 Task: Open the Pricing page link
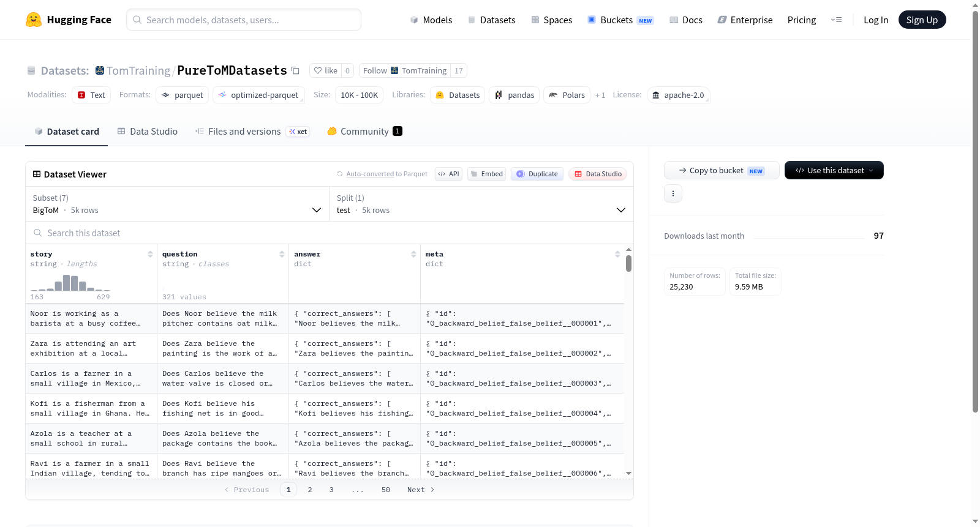coord(802,20)
